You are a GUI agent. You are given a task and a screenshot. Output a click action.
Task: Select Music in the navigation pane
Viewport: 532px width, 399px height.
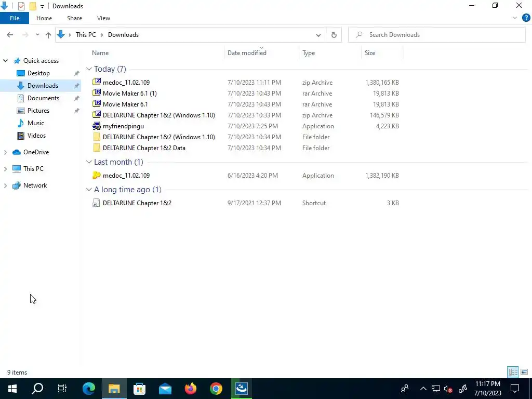pos(36,123)
